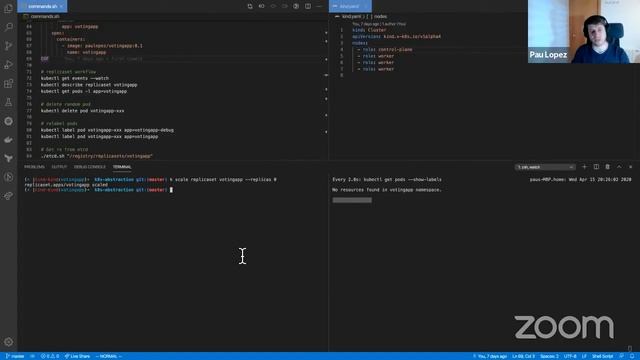Select the kind.yaml editor tab

[x=350, y=6]
